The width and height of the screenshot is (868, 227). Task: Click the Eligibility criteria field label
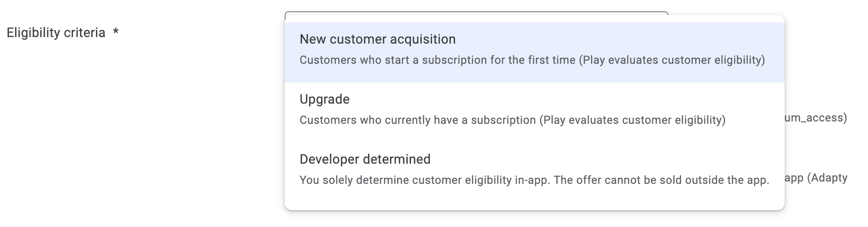click(56, 33)
